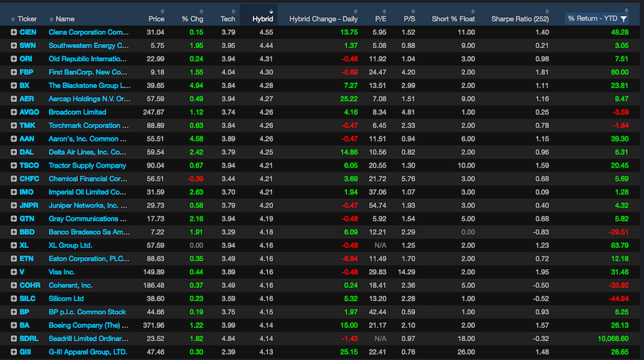Image resolution: width=644 pixels, height=360 pixels.
Task: Open The Blackstone Group name link
Action: [x=90, y=85]
